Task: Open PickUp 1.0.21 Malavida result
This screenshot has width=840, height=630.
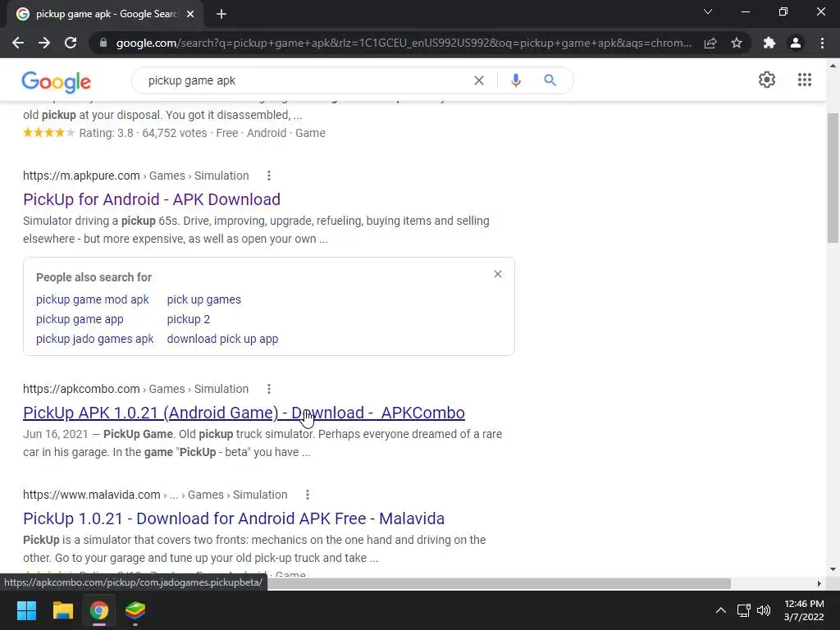Action: [x=234, y=518]
